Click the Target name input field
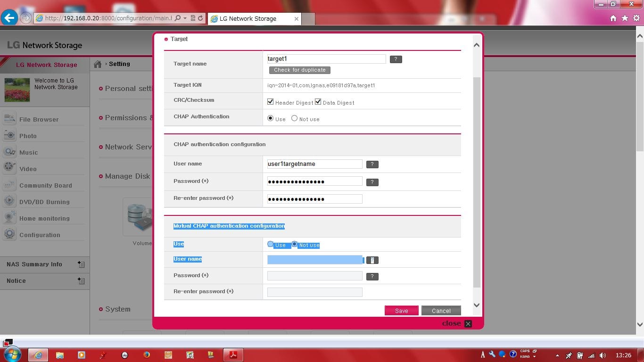Screen dimensions: 644x362 click(x=326, y=59)
